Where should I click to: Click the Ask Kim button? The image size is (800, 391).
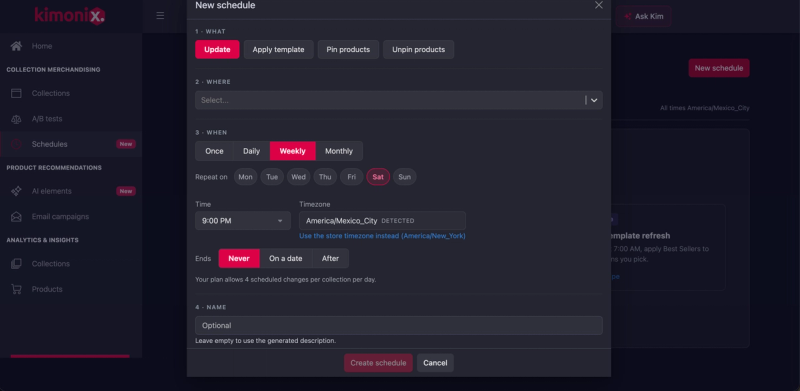[x=644, y=16]
